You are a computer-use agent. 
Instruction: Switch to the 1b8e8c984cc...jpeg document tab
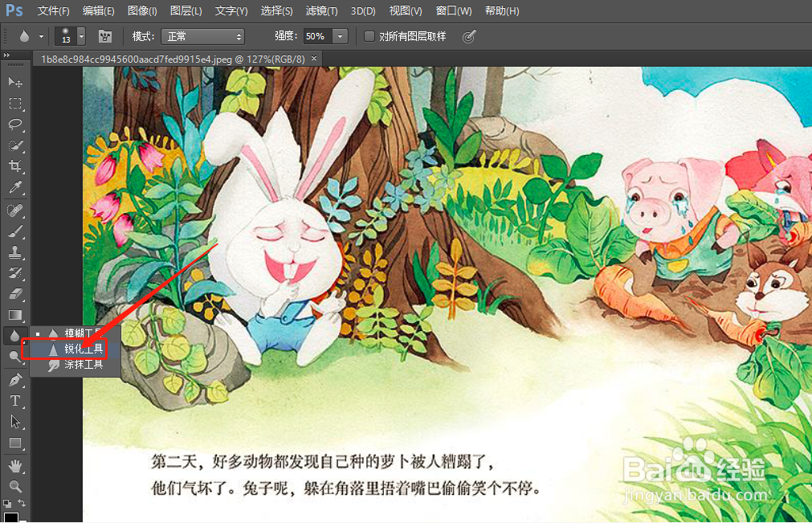(x=173, y=59)
